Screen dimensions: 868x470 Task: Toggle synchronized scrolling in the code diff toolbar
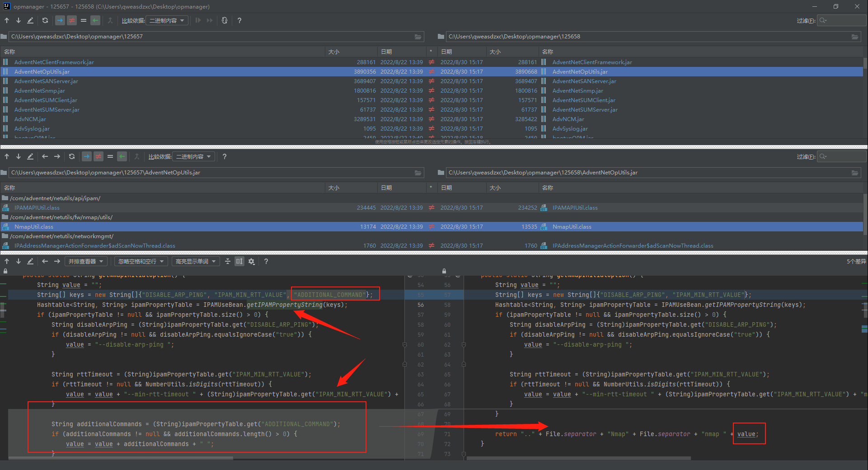pos(239,261)
